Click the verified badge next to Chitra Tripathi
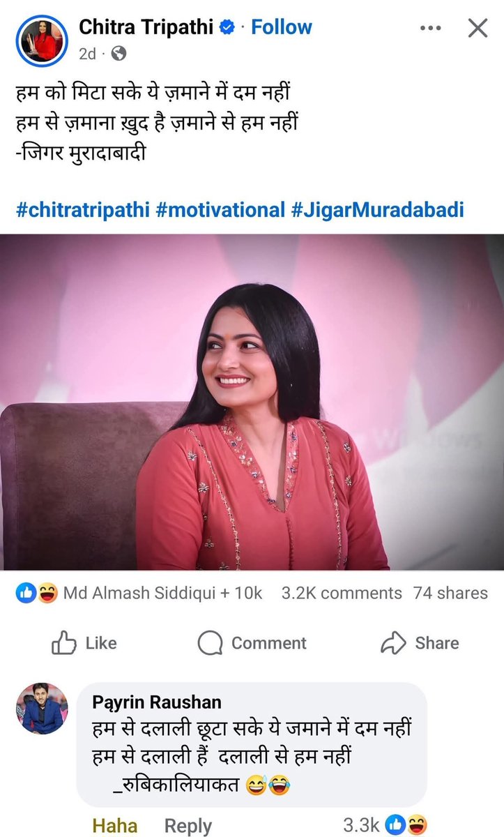This screenshot has height=837, width=504. [227, 28]
